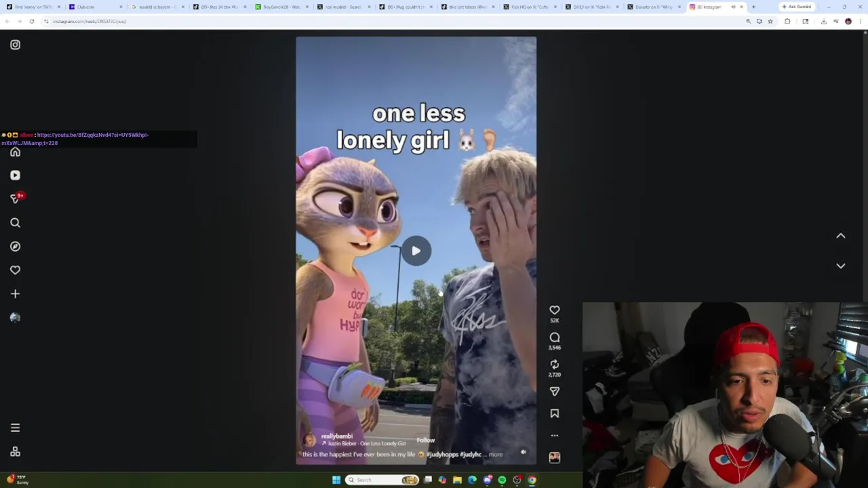868x488 pixels.
Task: Create a new post with the plus icon
Action: click(x=15, y=293)
